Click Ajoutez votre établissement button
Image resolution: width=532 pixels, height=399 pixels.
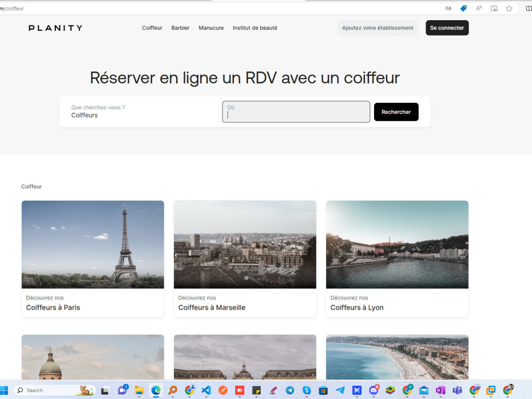[x=378, y=28]
